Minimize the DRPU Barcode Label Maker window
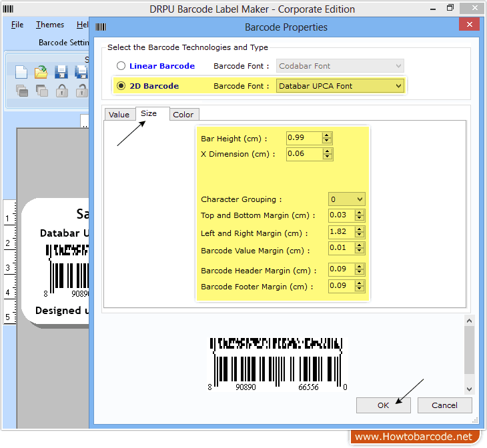Image resolution: width=487 pixels, height=448 pixels. (433, 9)
